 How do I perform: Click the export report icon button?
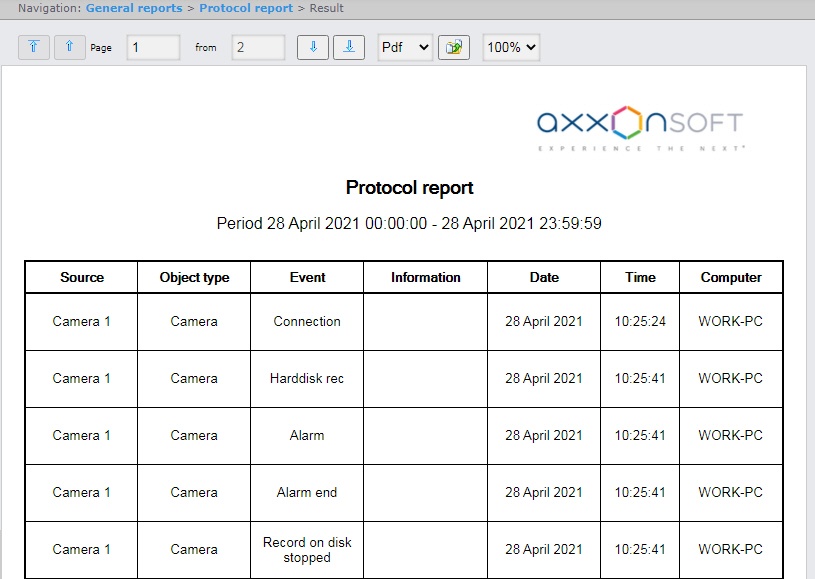click(454, 47)
